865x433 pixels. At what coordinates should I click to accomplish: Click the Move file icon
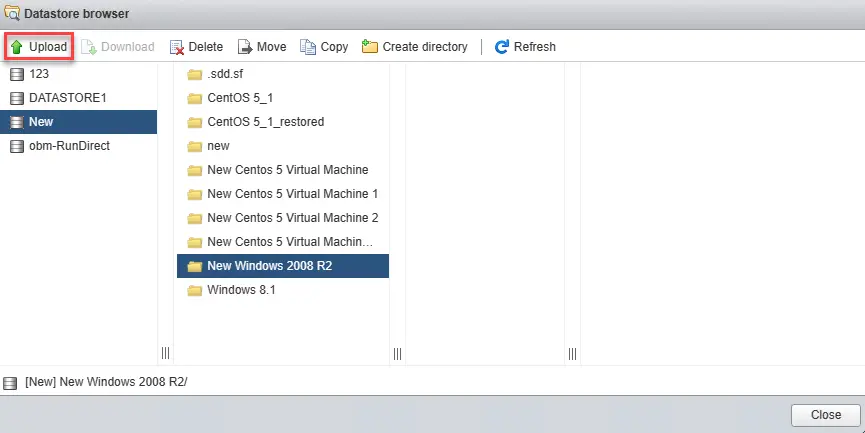(x=244, y=47)
